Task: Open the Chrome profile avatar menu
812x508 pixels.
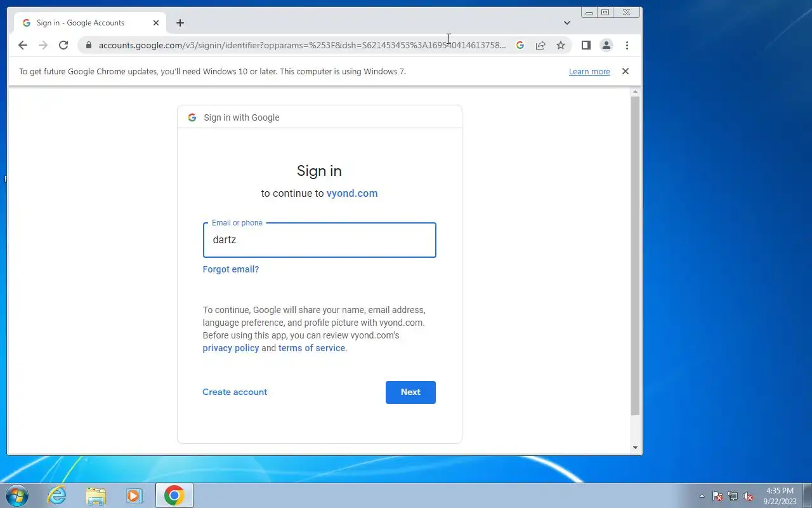Action: point(606,45)
